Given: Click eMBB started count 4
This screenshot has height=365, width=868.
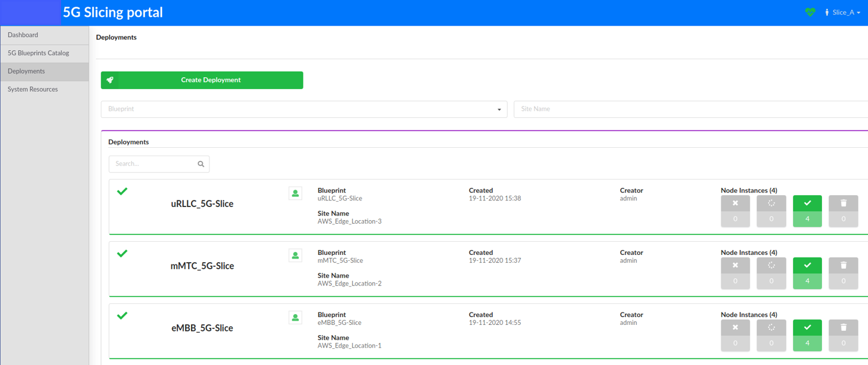Looking at the screenshot, I should click(x=808, y=343).
